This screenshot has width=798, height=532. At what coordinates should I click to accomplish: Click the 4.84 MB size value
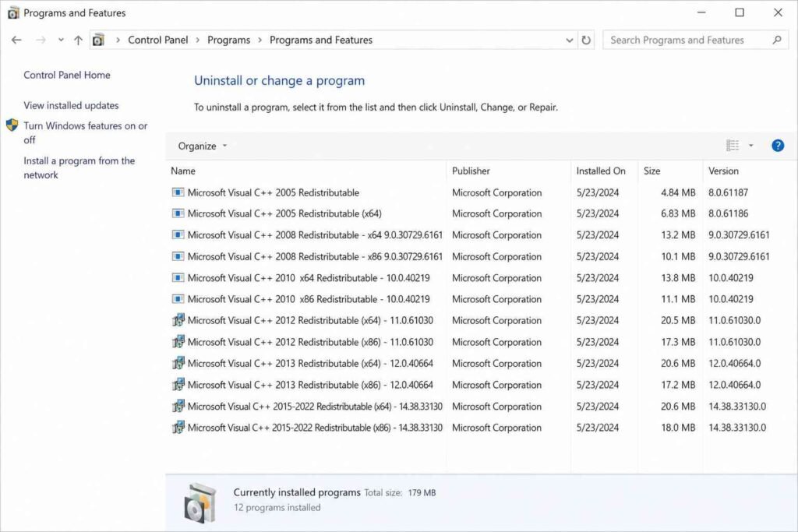tap(678, 192)
